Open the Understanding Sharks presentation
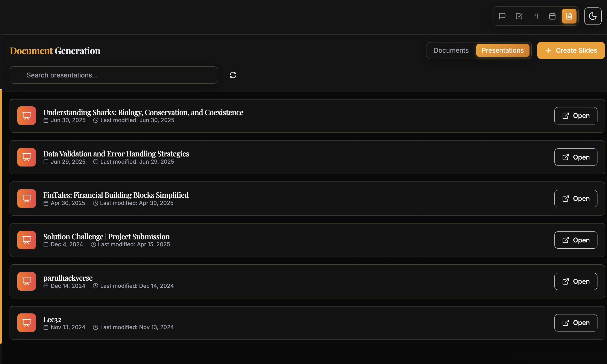The width and height of the screenshot is (607, 364). pyautogui.click(x=575, y=116)
